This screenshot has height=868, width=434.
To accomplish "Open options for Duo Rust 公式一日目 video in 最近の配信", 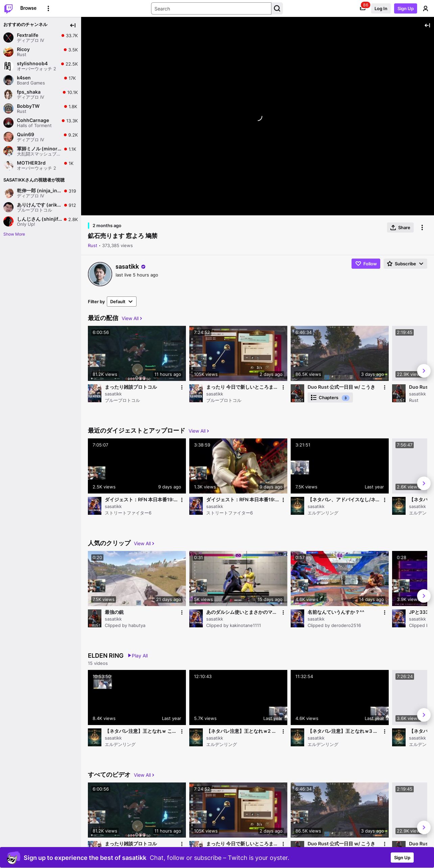I will tap(384, 387).
